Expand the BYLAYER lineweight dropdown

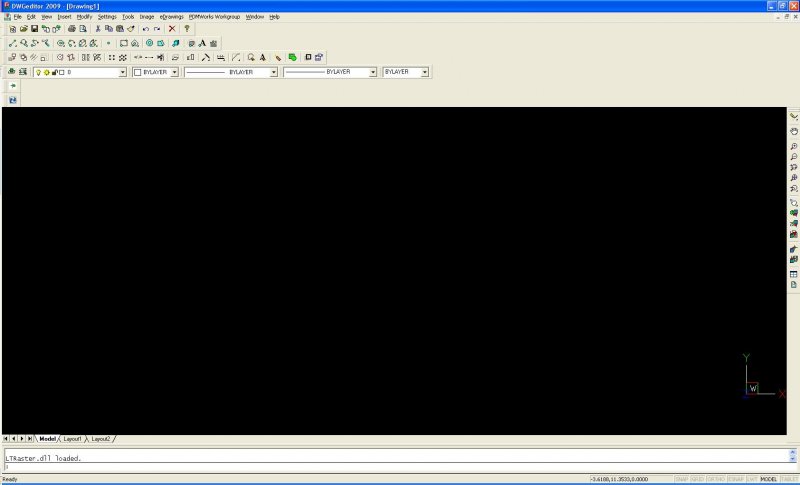click(372, 72)
